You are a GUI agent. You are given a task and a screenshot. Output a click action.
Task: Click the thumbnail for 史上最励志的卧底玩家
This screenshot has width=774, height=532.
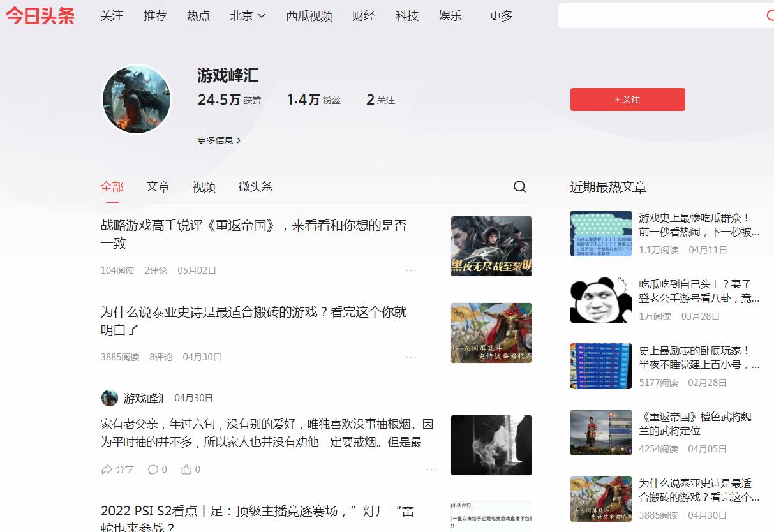click(x=601, y=366)
